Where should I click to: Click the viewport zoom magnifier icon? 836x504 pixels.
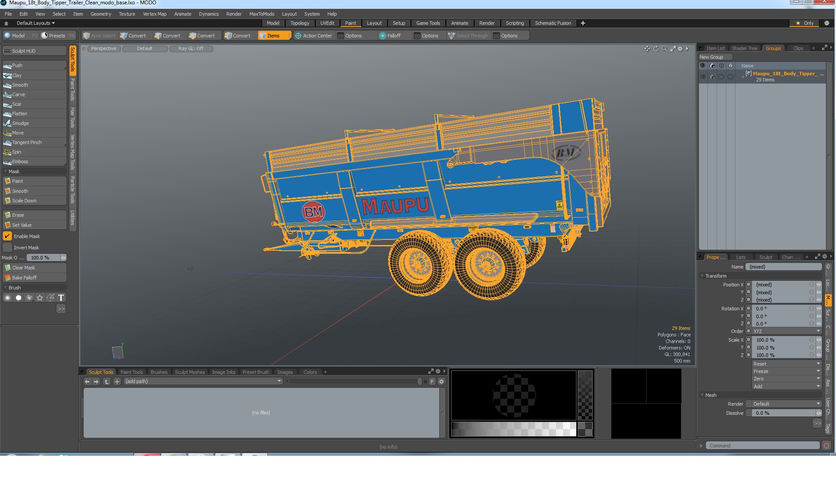click(664, 49)
